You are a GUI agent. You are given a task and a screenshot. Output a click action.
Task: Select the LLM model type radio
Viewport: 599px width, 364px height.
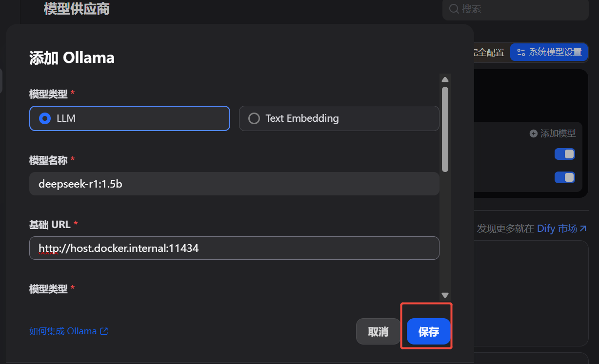click(x=45, y=118)
